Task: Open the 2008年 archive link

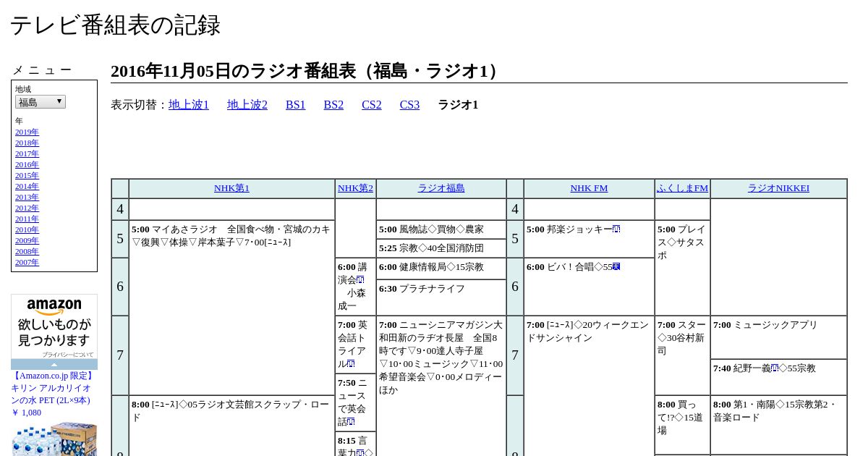Action: (x=27, y=251)
